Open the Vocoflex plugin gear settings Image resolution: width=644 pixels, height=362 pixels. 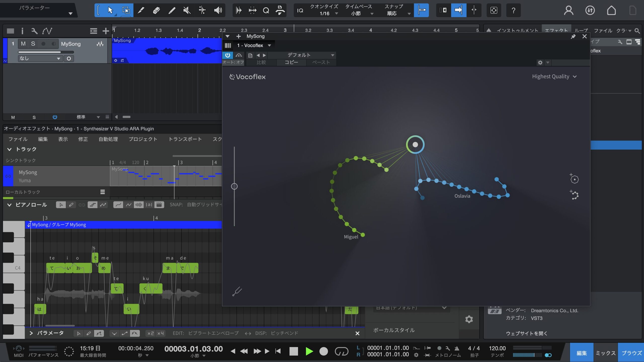pyautogui.click(x=540, y=62)
